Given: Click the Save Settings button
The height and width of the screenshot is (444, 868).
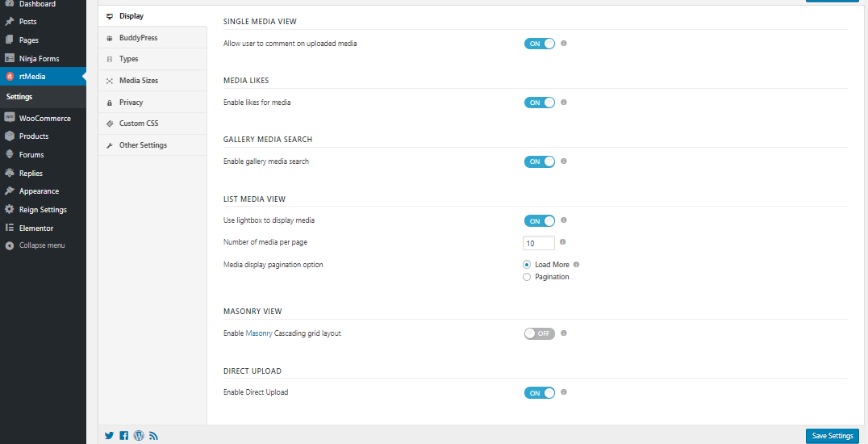Looking at the screenshot, I should point(832,436).
